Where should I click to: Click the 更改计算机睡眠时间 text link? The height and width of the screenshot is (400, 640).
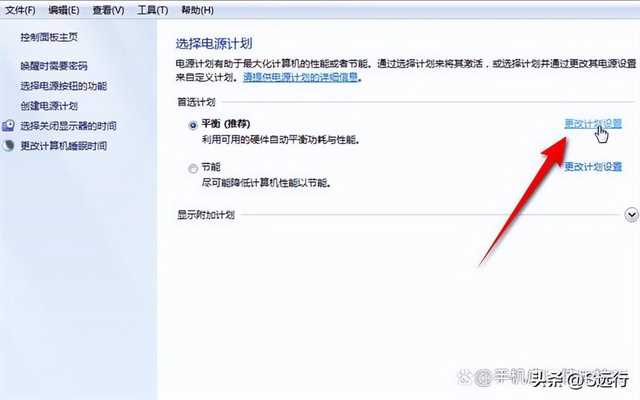click(64, 146)
